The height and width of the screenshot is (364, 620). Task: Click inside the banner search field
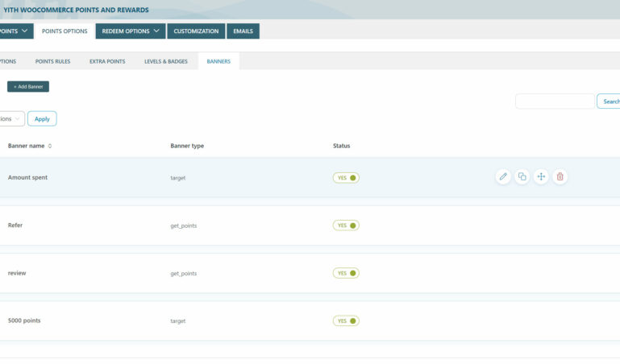pos(554,101)
